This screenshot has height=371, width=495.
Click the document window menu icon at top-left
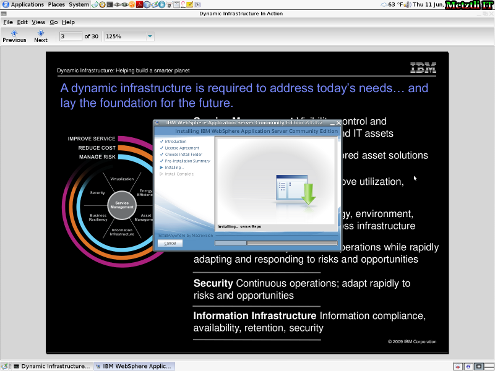(x=4, y=14)
